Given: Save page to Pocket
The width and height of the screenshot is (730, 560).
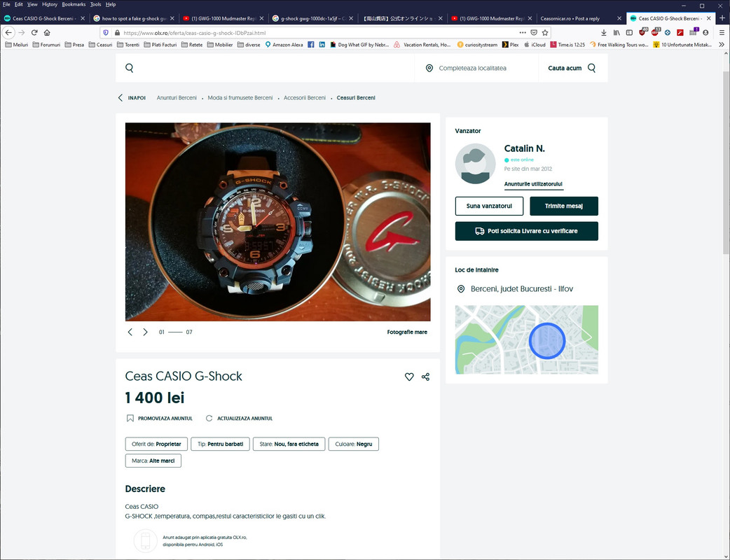Looking at the screenshot, I should tap(534, 33).
